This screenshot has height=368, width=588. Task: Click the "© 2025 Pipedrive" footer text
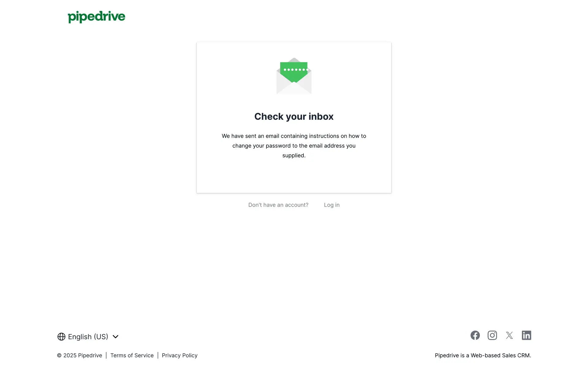click(80, 355)
